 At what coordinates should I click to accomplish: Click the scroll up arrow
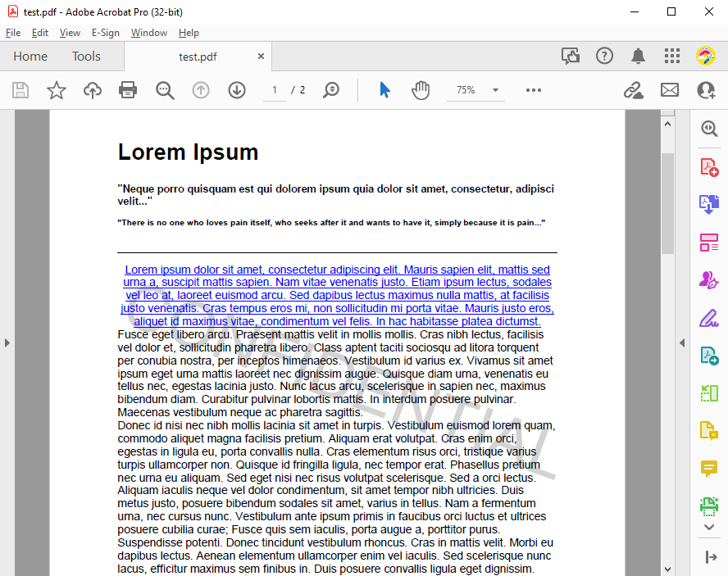(667, 124)
